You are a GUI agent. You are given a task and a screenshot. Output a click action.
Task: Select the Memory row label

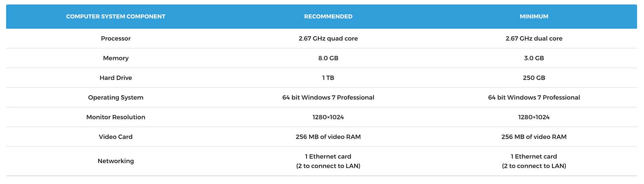tap(115, 58)
